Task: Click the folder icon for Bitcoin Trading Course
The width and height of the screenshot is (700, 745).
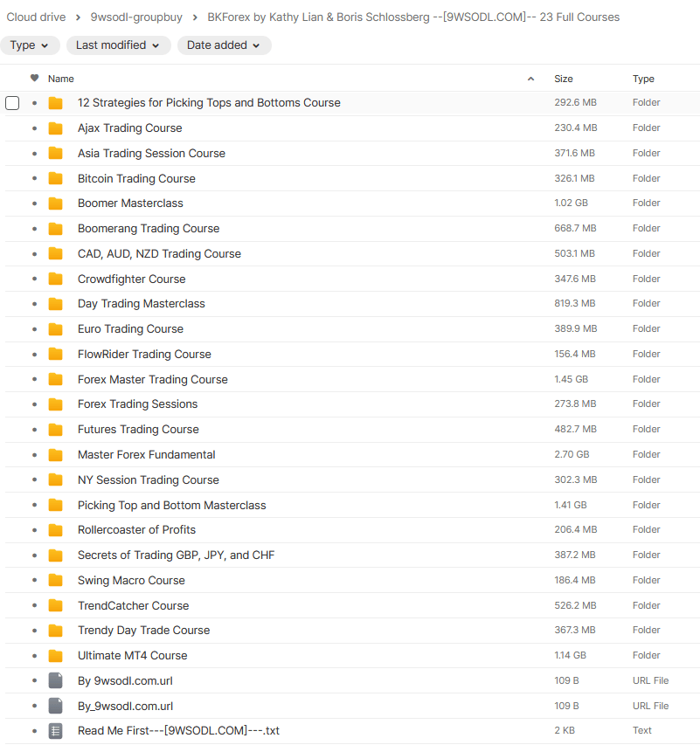Action: pos(56,178)
